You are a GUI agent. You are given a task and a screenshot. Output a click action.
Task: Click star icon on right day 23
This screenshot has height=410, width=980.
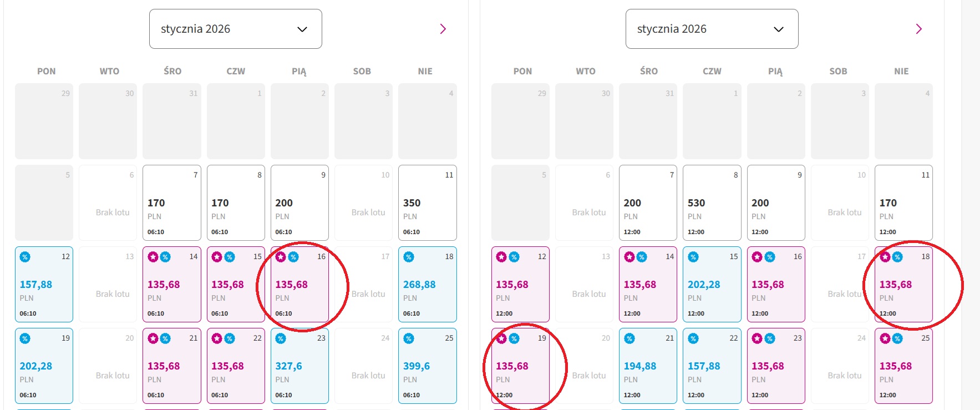tap(757, 338)
